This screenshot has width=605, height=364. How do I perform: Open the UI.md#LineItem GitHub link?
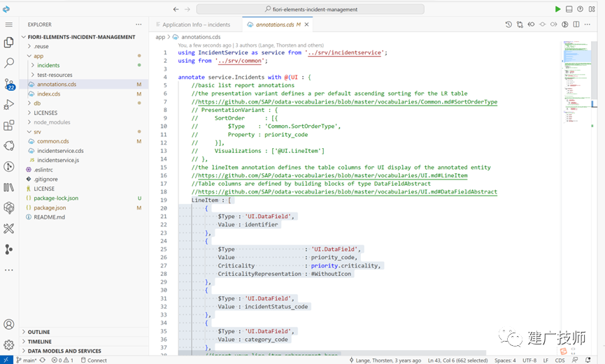333,175
